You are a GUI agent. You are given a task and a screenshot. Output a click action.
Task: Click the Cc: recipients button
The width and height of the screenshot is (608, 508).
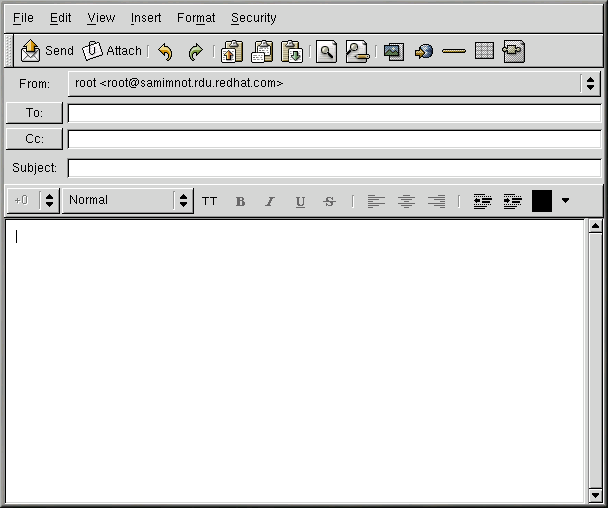point(34,139)
